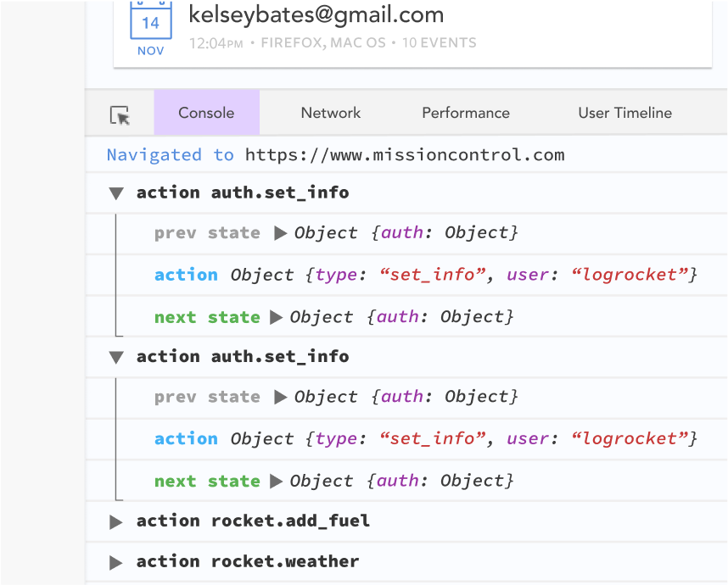The image size is (728, 585).
Task: Collapse the first auth.set_info action
Action: tap(116, 193)
